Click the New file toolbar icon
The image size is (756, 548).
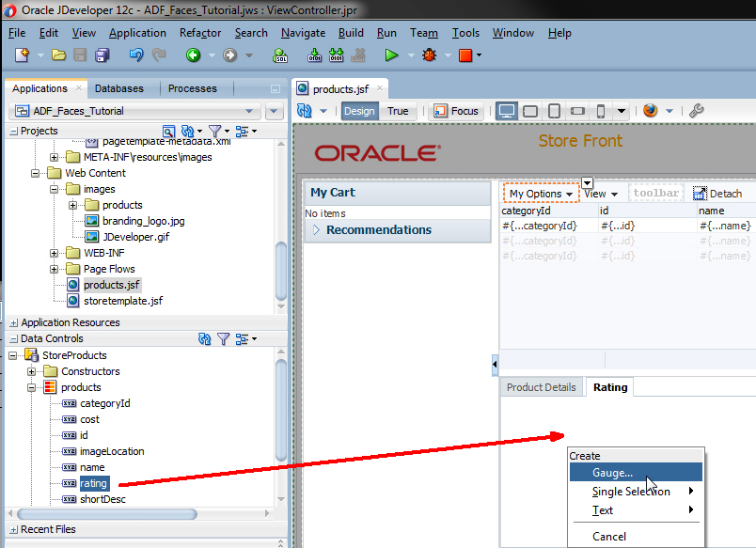[23, 55]
